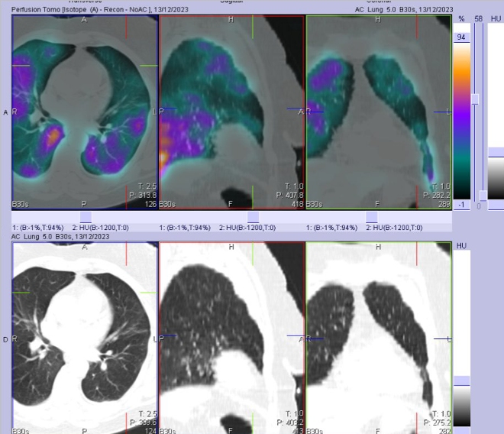Click 'P: 275.2' in CT coronal view

(437, 423)
